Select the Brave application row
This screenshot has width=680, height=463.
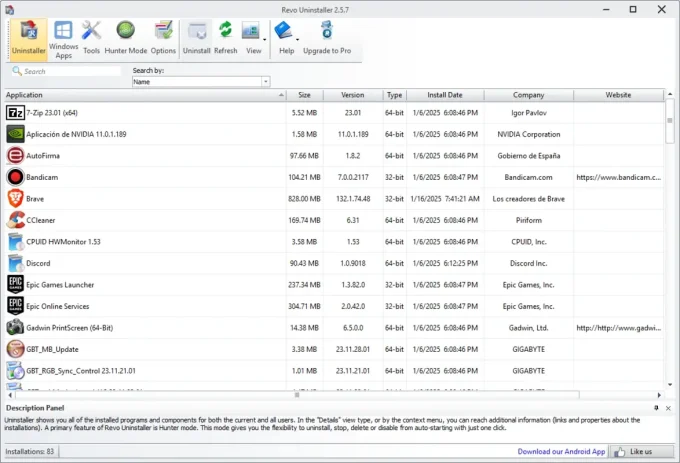pos(150,199)
